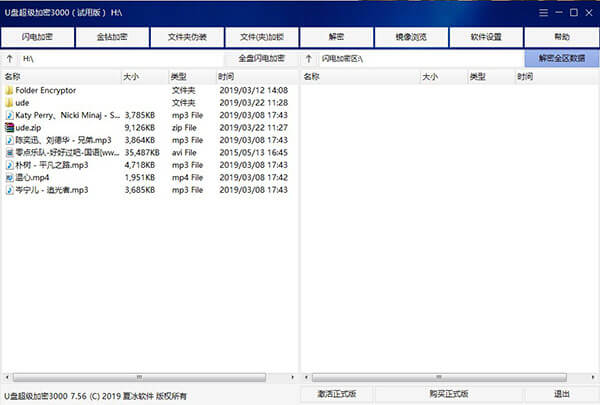Click 退出 to exit the program
This screenshot has height=405, width=600.
[x=562, y=394]
